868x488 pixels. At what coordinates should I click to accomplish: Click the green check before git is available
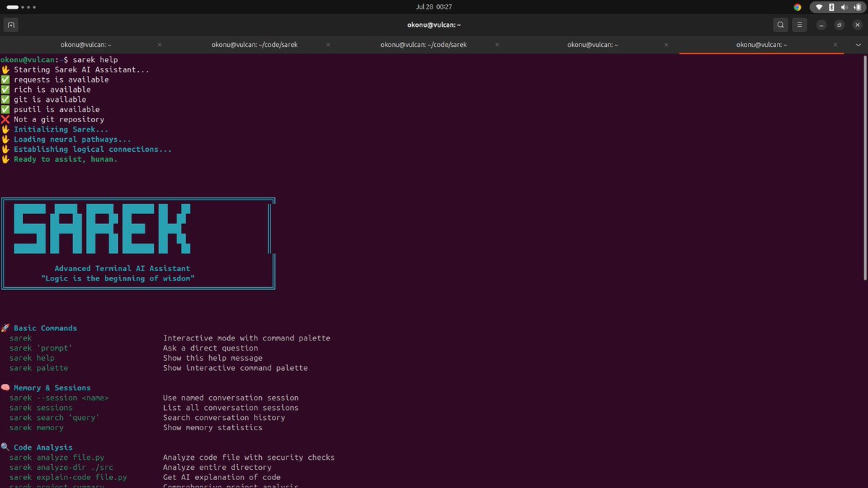(x=5, y=100)
